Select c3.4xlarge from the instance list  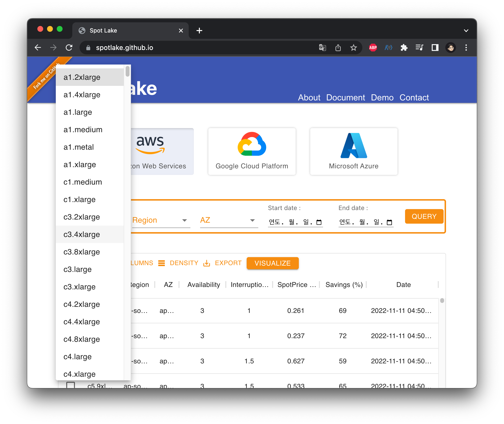pos(81,234)
